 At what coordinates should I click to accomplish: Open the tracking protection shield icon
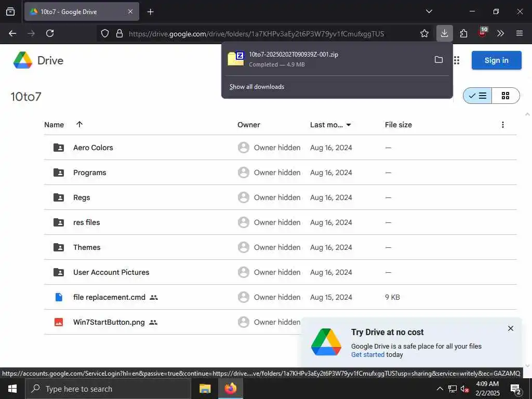pyautogui.click(x=105, y=34)
